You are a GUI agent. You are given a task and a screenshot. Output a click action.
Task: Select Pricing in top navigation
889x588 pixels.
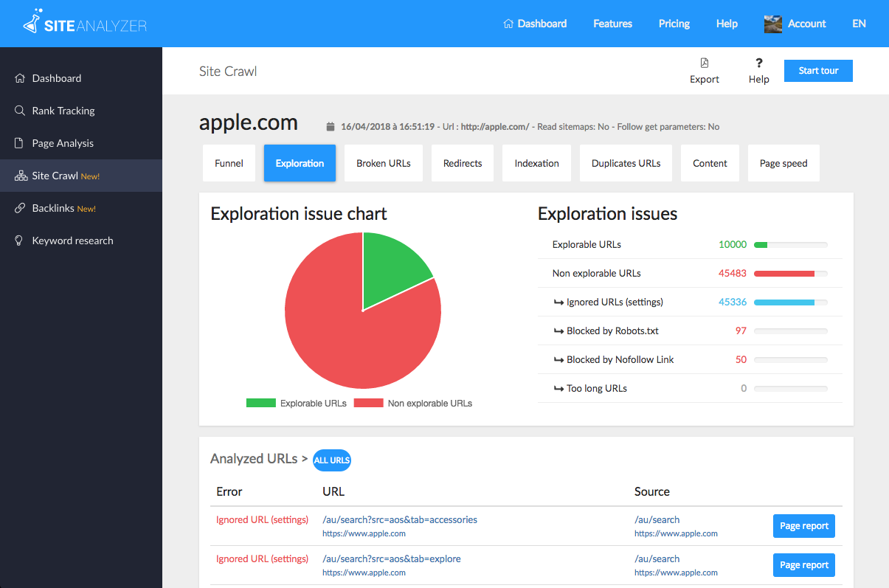[674, 24]
